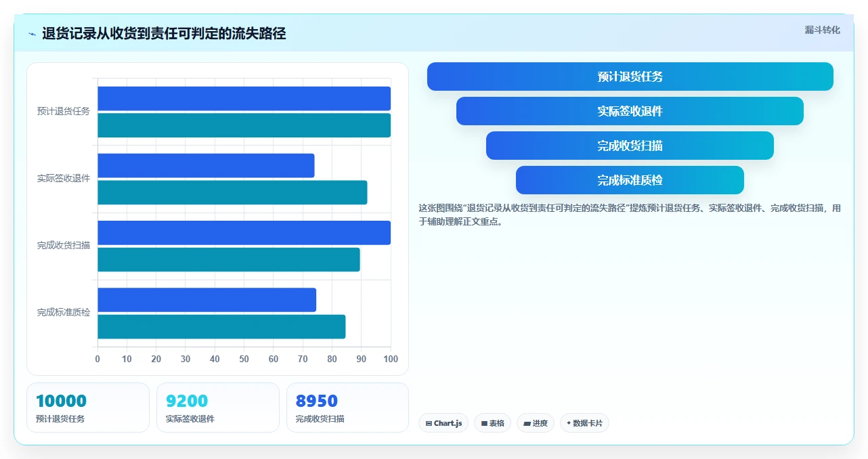This screenshot has height=459, width=868.
Task: Click the teal bar for 预计退货任务
Action: point(244,125)
